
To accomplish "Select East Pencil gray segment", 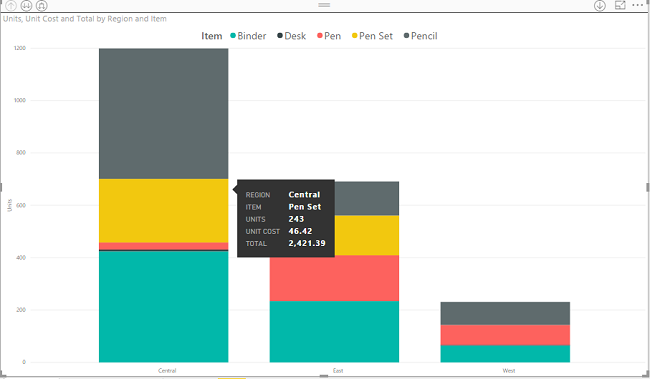I will tap(367, 198).
